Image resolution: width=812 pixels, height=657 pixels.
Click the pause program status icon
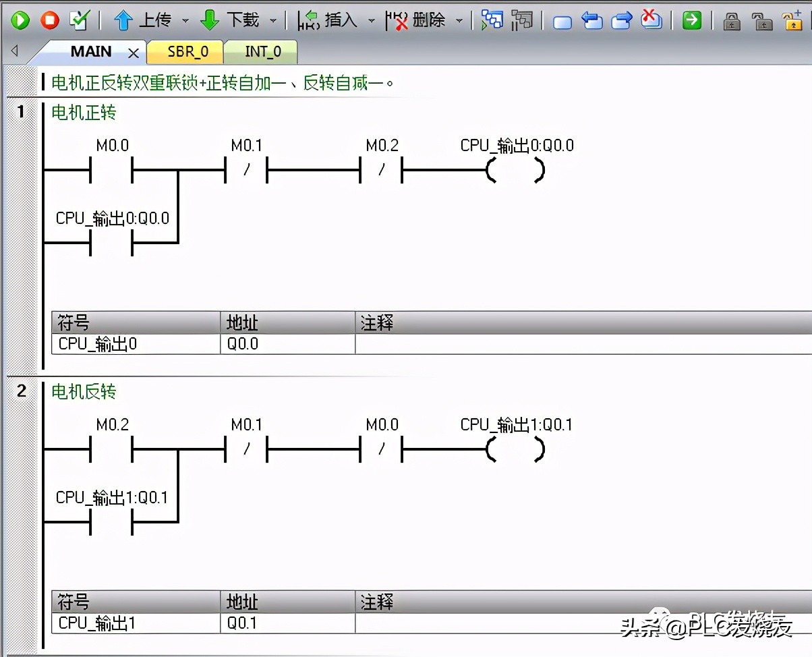click(x=522, y=20)
